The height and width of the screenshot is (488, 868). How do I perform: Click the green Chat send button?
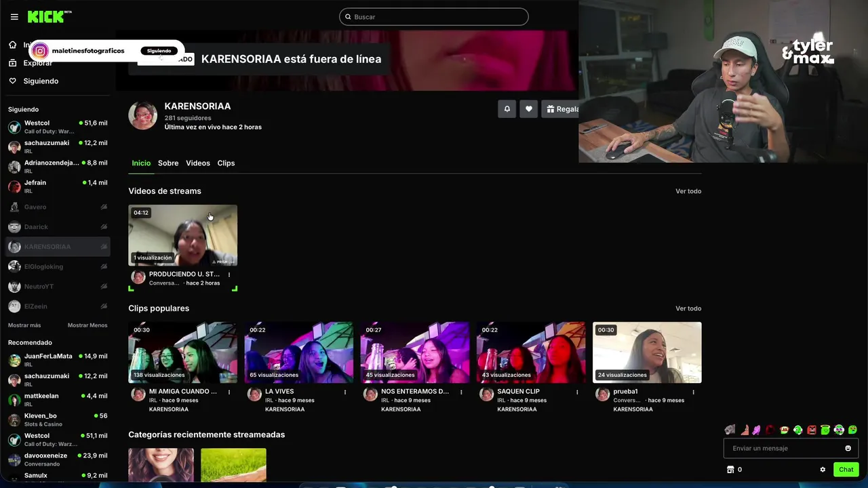846,469
